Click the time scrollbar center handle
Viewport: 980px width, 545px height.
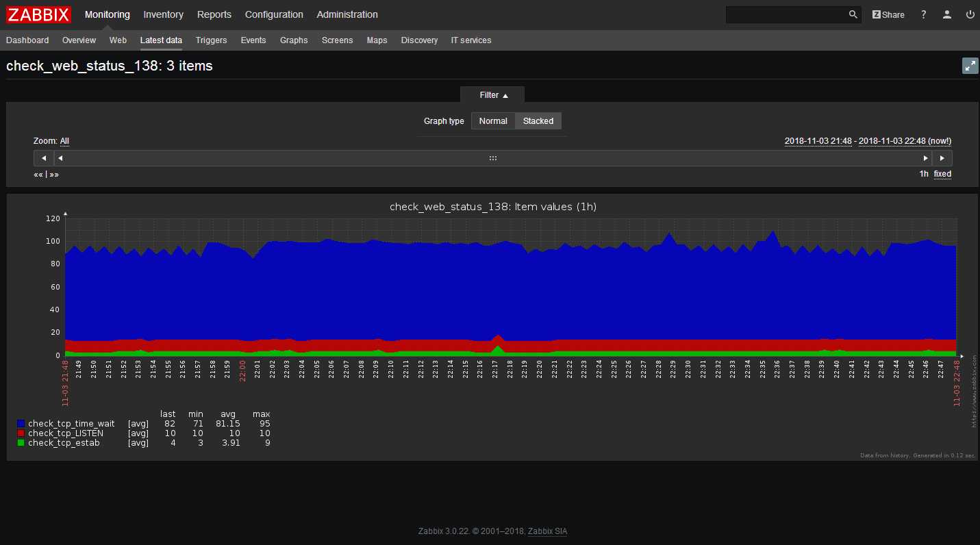pyautogui.click(x=492, y=158)
